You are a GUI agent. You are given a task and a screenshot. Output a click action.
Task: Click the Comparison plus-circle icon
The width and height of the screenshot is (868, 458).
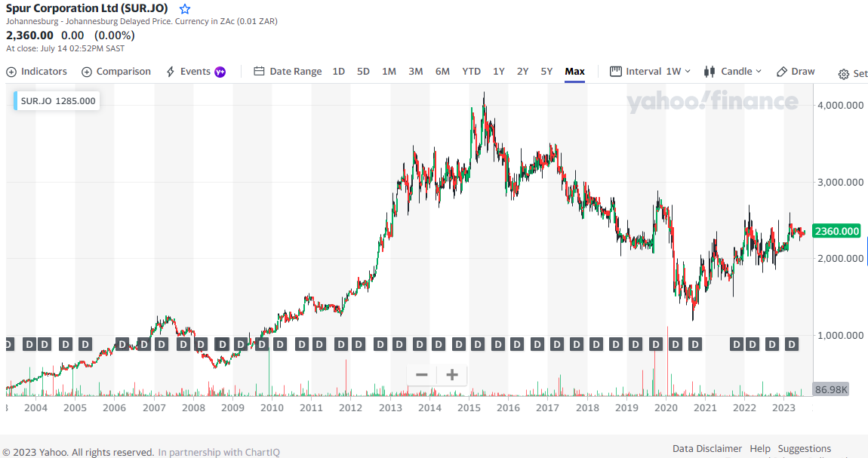tap(86, 72)
